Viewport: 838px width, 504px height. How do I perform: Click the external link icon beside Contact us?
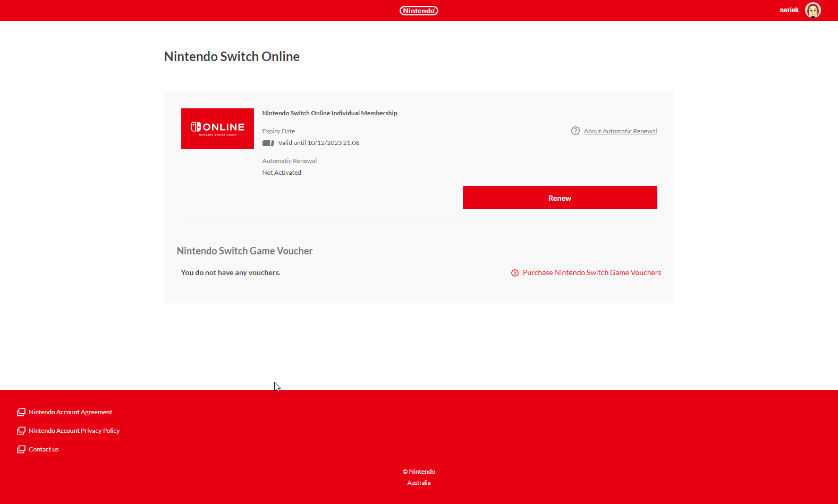coord(21,449)
